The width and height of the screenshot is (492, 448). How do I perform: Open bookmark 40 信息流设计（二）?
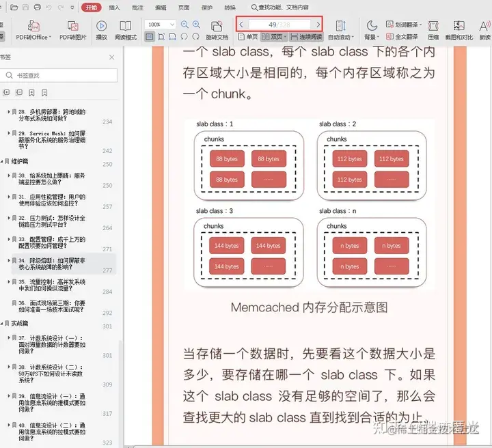coord(52,432)
